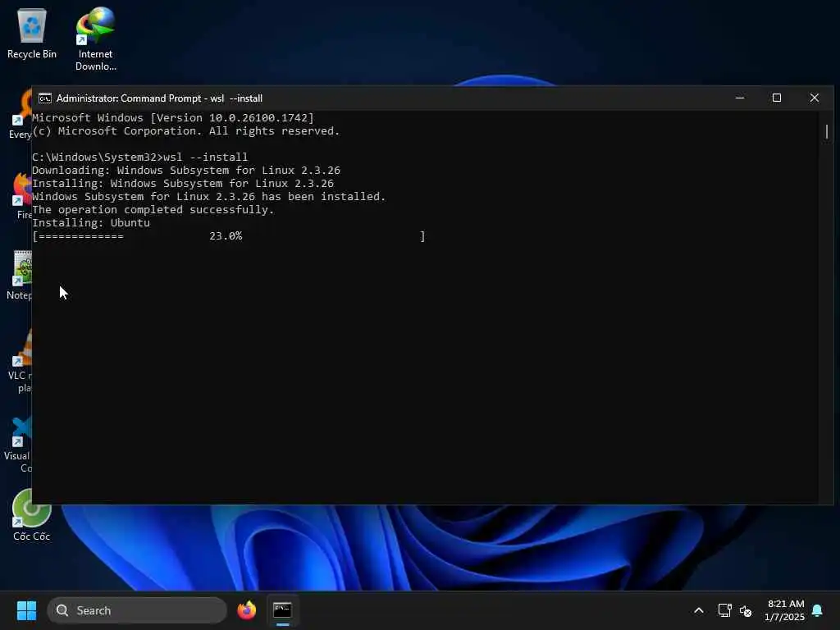Open the Windows Start menu
Viewport: 840px width, 630px height.
[26, 610]
